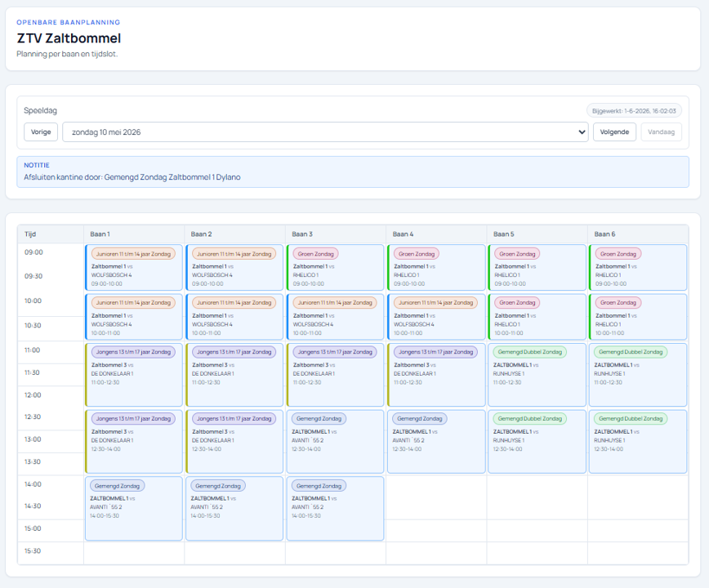Select Baan 5 Gemengd Dubbel match at 12:30-14:00
Image resolution: width=709 pixels, height=588 pixels.
tap(537, 442)
